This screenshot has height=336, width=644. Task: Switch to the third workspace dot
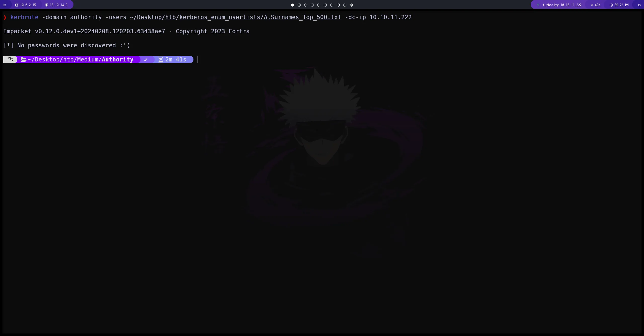(x=305, y=5)
